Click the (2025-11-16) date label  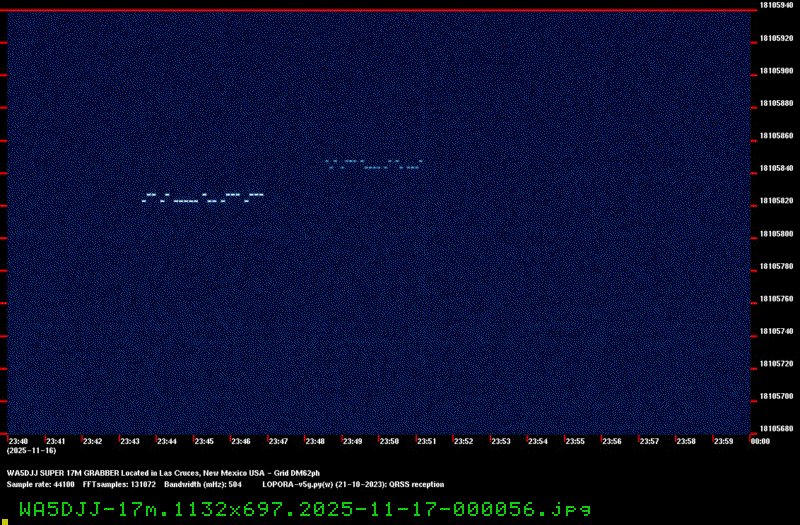point(32,451)
